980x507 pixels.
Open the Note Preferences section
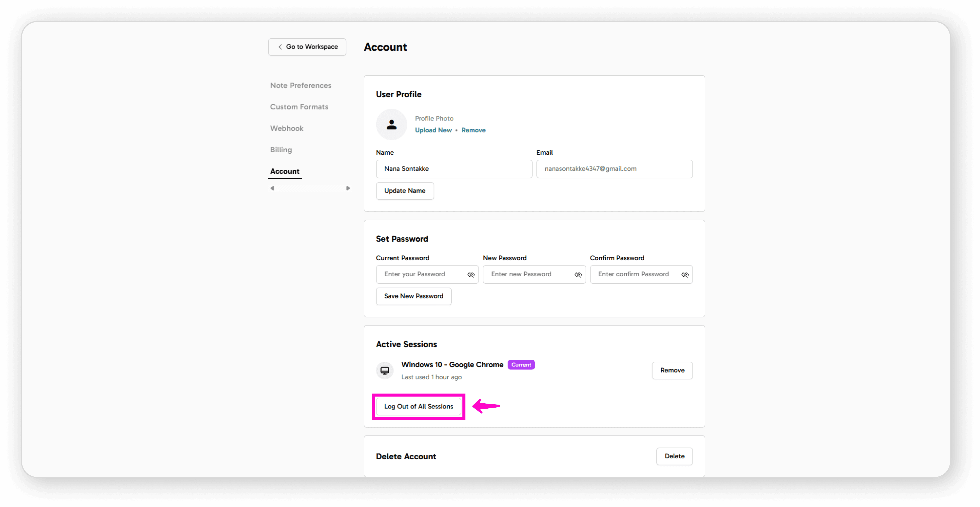click(x=300, y=86)
